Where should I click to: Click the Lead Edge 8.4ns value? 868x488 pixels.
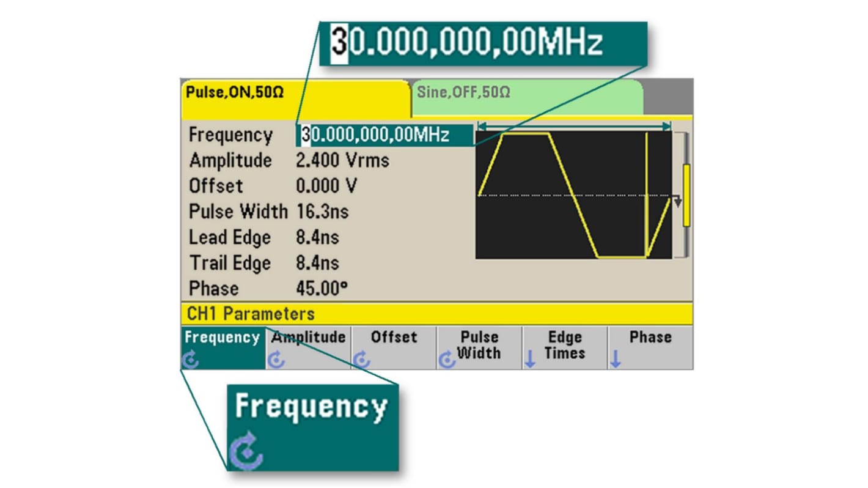coord(317,237)
